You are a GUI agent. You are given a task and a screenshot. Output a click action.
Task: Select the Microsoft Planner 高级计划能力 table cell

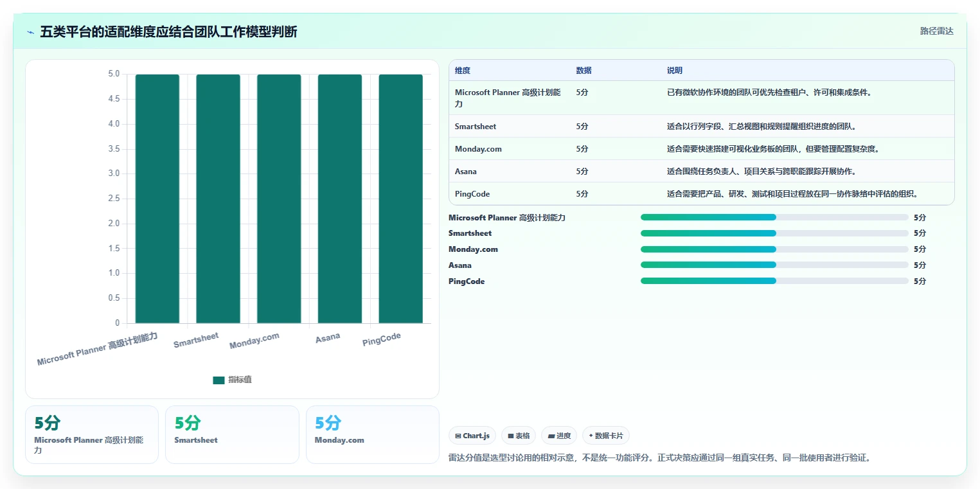pyautogui.click(x=509, y=98)
